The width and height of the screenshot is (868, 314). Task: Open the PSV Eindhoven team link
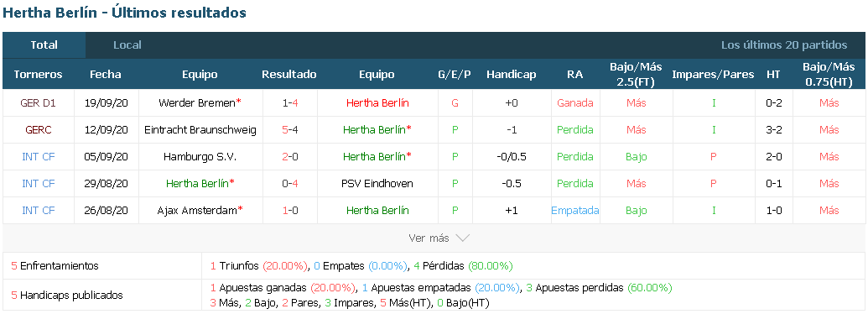point(377,183)
